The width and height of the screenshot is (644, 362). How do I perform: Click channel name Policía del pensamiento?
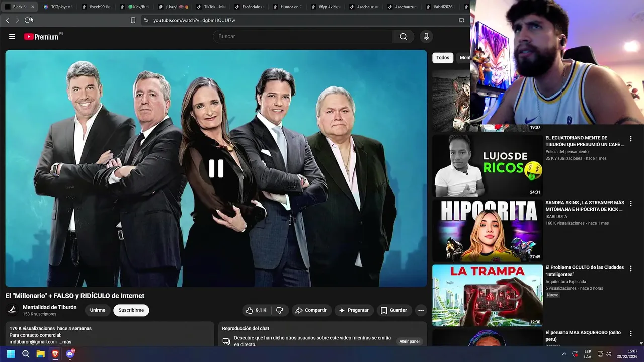tap(567, 152)
